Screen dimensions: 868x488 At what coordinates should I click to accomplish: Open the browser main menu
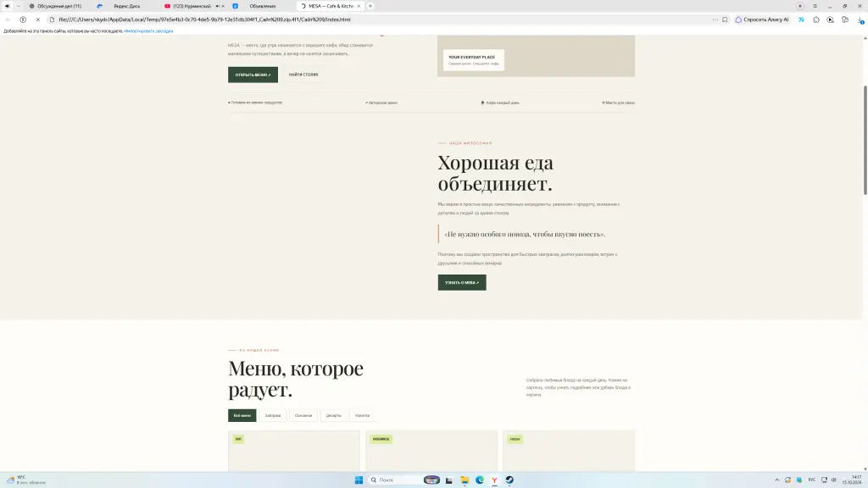pyautogui.click(x=815, y=6)
